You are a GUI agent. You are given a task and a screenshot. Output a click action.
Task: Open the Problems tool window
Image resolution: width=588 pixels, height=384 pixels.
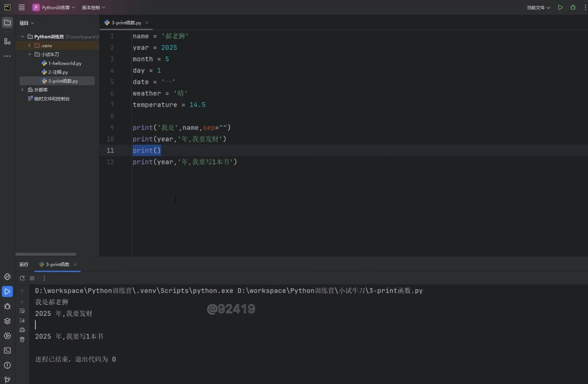coord(7,365)
